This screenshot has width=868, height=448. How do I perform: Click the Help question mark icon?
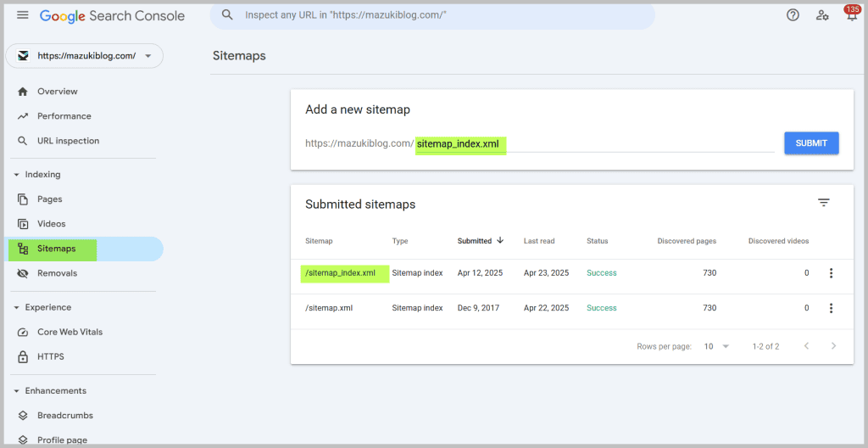(x=793, y=15)
